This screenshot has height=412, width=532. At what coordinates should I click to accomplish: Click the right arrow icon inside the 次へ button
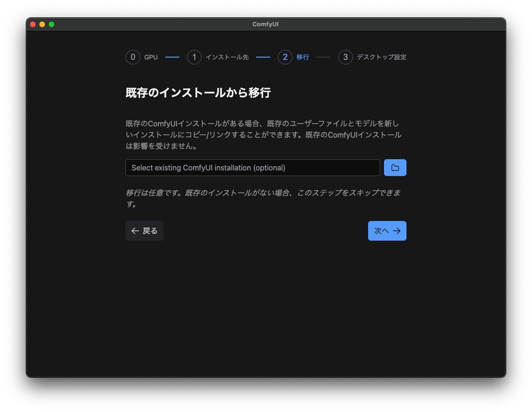(397, 230)
